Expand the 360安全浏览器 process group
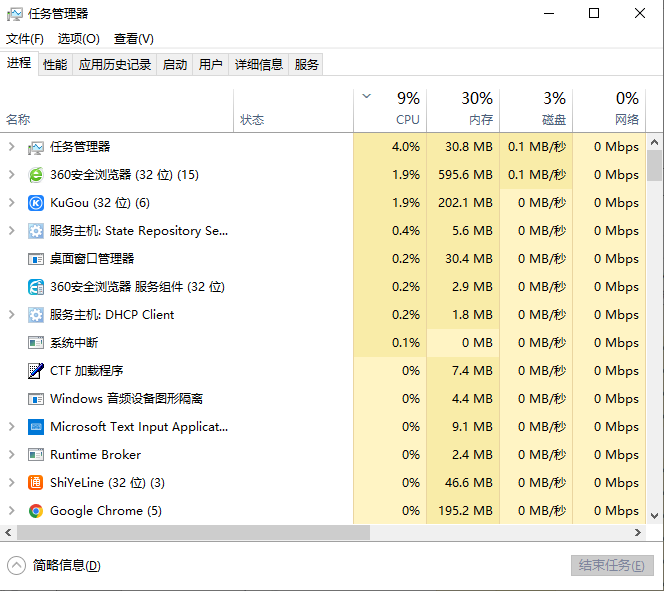664x591 pixels. pyautogui.click(x=12, y=175)
